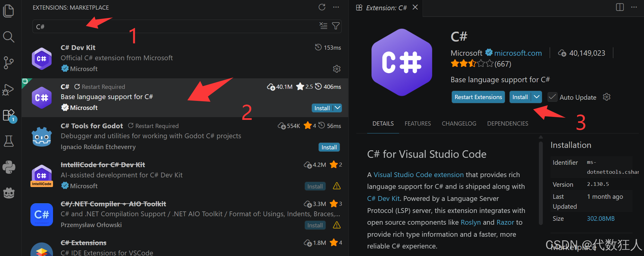Click Microsoft publisher name in details header

coord(466,53)
